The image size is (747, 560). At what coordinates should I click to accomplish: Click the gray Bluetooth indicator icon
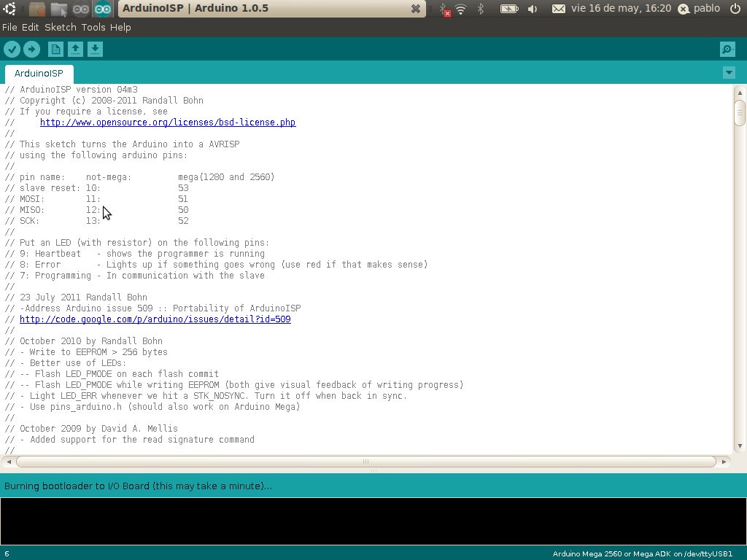(481, 9)
